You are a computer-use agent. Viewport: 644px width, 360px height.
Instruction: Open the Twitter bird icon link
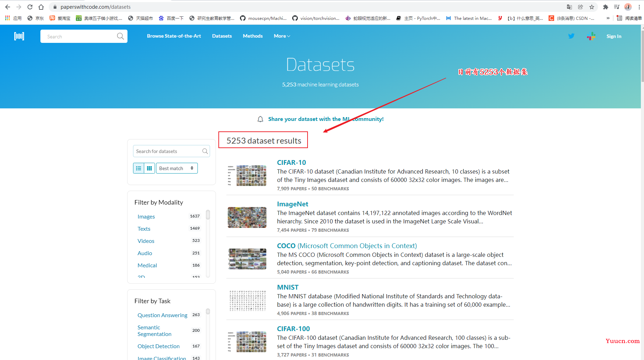pyautogui.click(x=571, y=36)
